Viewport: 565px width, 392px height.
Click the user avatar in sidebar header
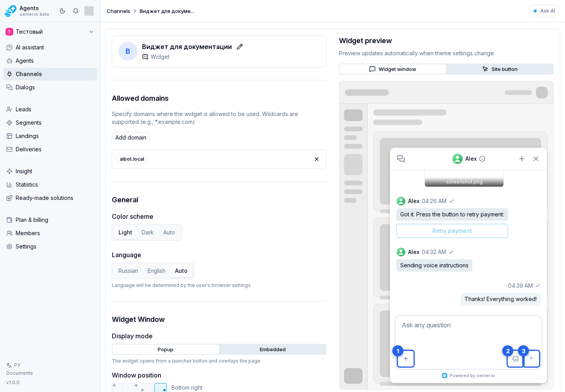pos(89,11)
